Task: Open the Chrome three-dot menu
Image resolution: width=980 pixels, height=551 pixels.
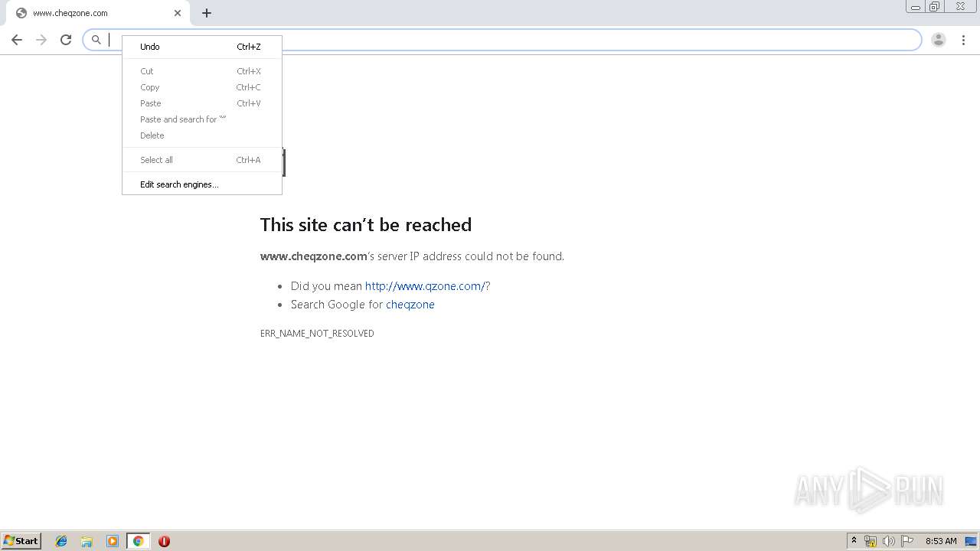Action: [963, 40]
